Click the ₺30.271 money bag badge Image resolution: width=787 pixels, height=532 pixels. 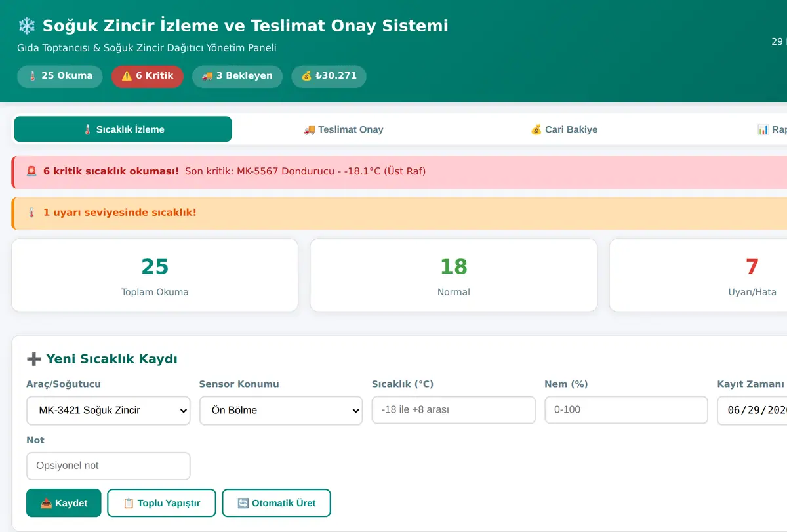[329, 76]
